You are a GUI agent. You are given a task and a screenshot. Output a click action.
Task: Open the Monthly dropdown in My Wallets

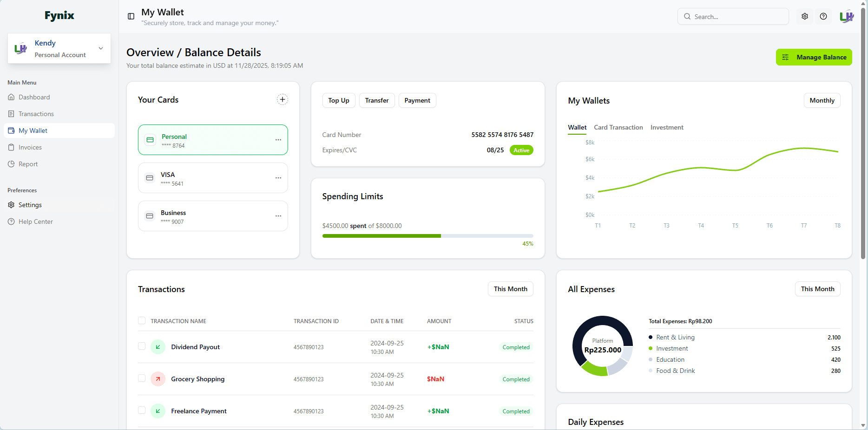tap(822, 100)
